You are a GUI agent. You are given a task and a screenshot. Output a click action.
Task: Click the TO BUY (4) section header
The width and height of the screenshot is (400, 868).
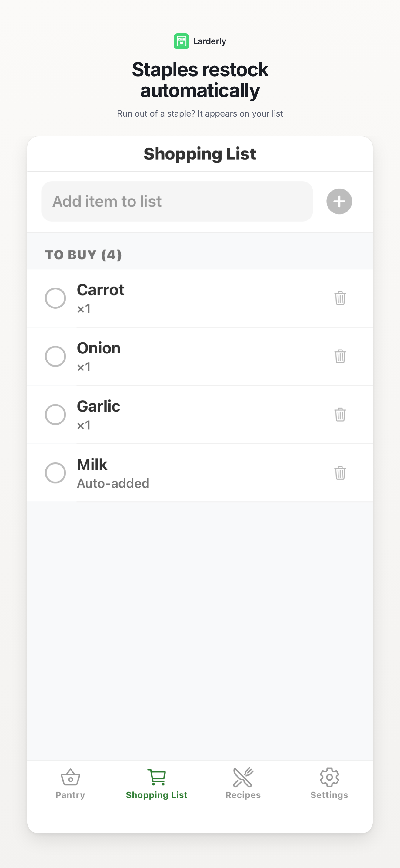84,255
